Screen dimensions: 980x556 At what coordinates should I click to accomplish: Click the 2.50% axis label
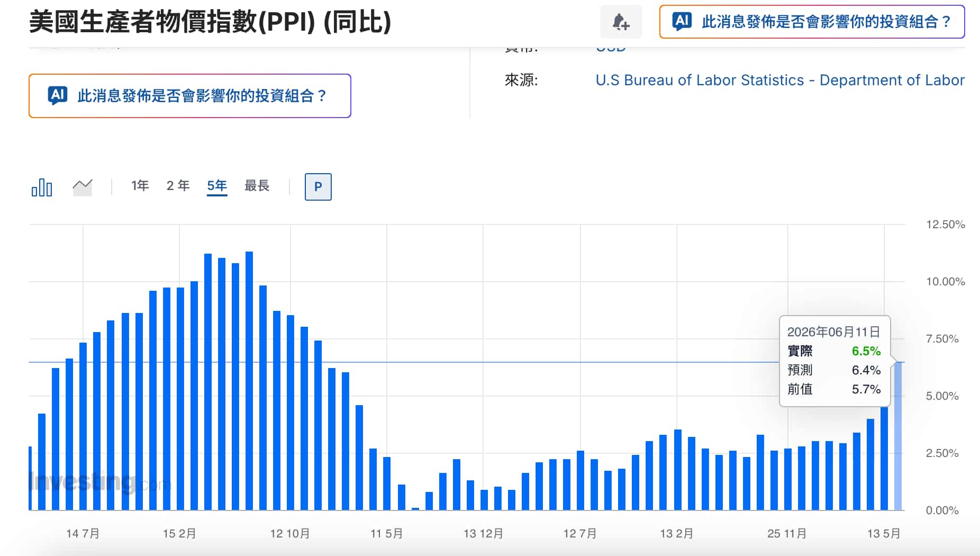942,453
